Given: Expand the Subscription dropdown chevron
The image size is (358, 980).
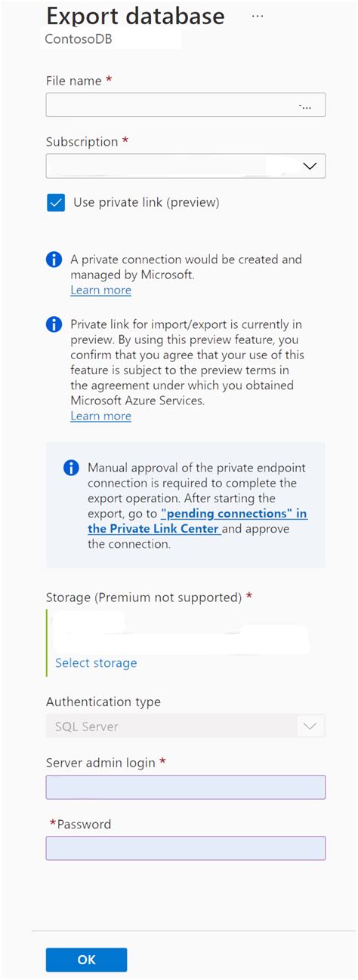Looking at the screenshot, I should [x=310, y=166].
